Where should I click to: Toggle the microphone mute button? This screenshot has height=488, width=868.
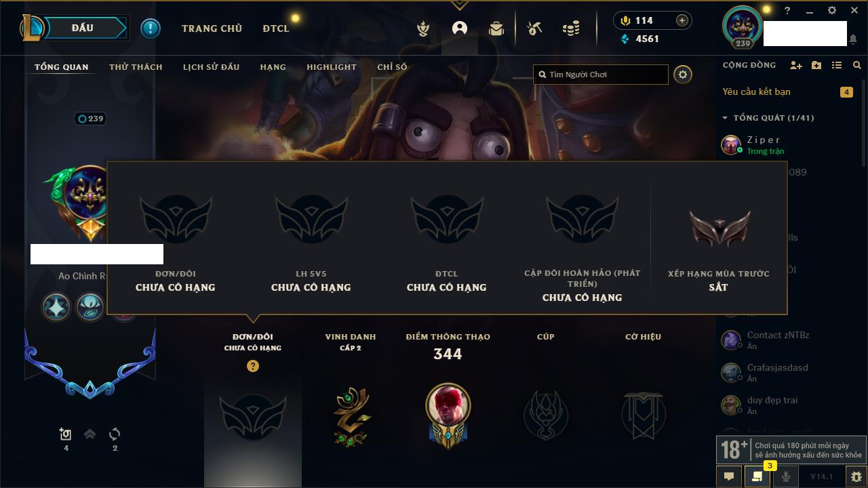click(785, 476)
